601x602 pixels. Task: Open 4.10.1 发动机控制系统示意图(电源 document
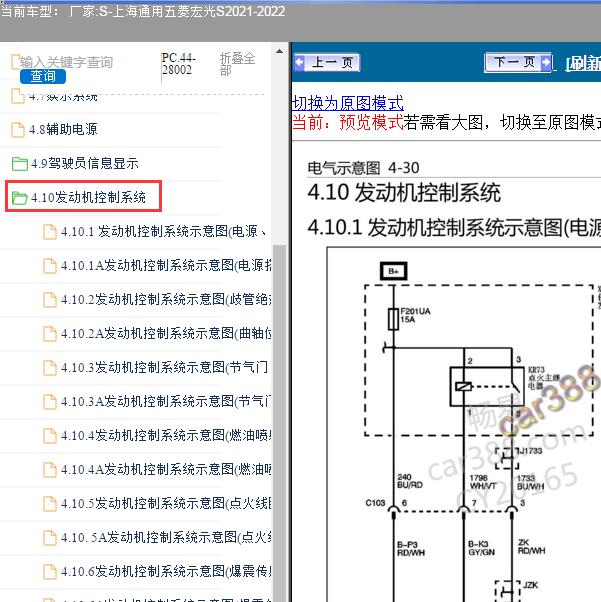point(162,232)
